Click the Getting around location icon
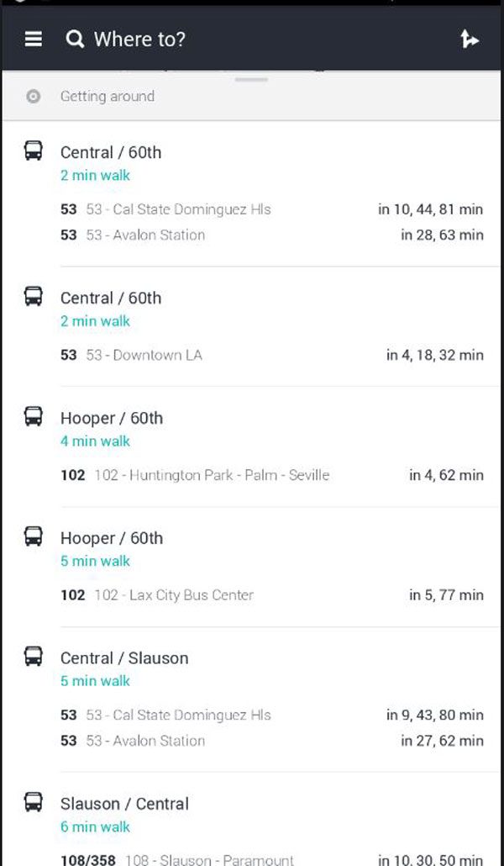 (x=34, y=97)
